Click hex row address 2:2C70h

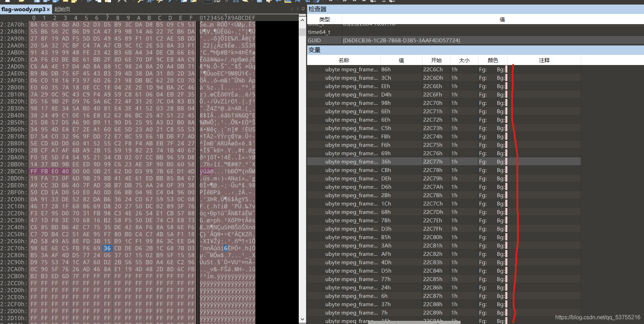click(x=14, y=248)
